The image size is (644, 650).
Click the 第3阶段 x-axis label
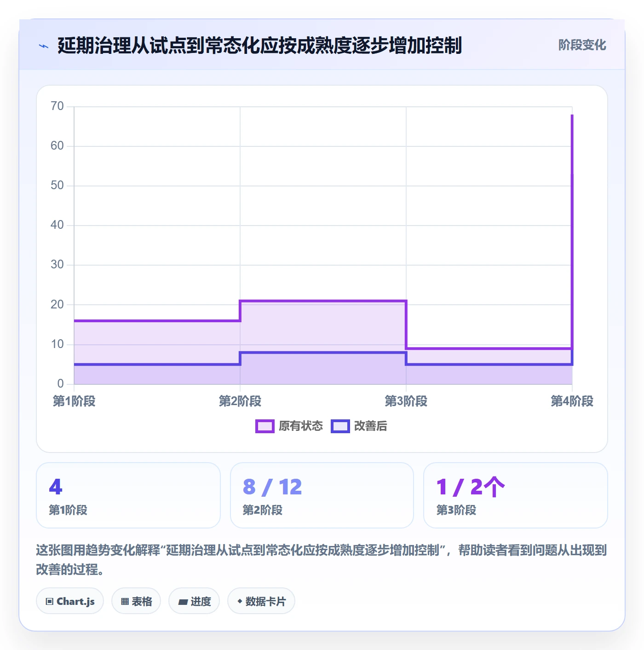406,401
